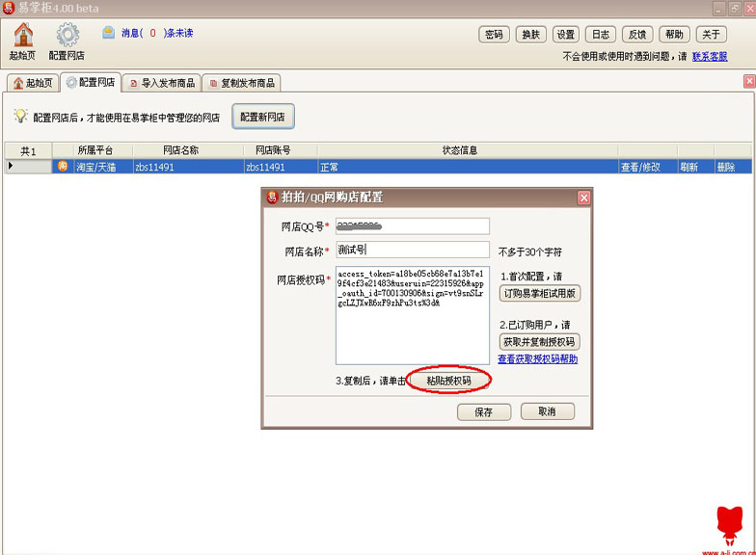
Task: Click the 获取并复制授权码 button
Action: pos(539,341)
